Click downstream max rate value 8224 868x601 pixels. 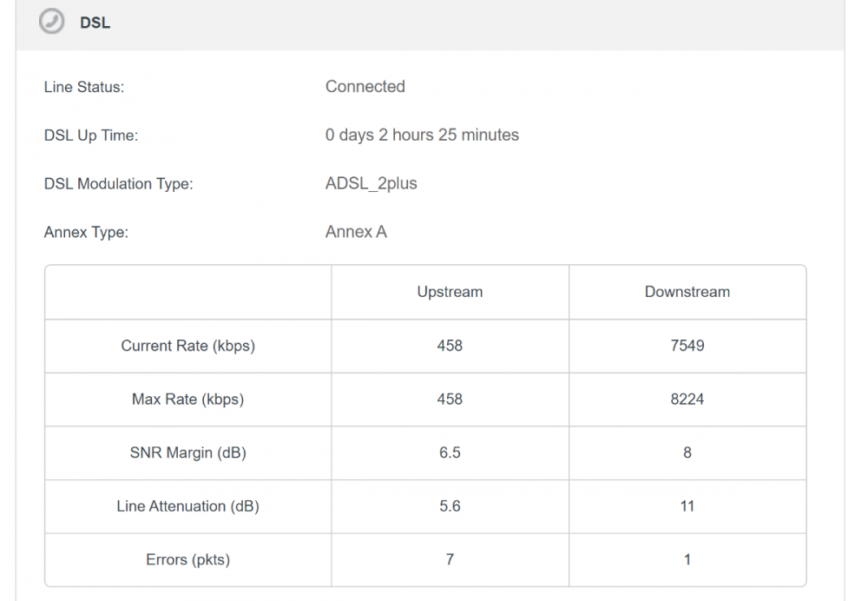click(x=687, y=400)
